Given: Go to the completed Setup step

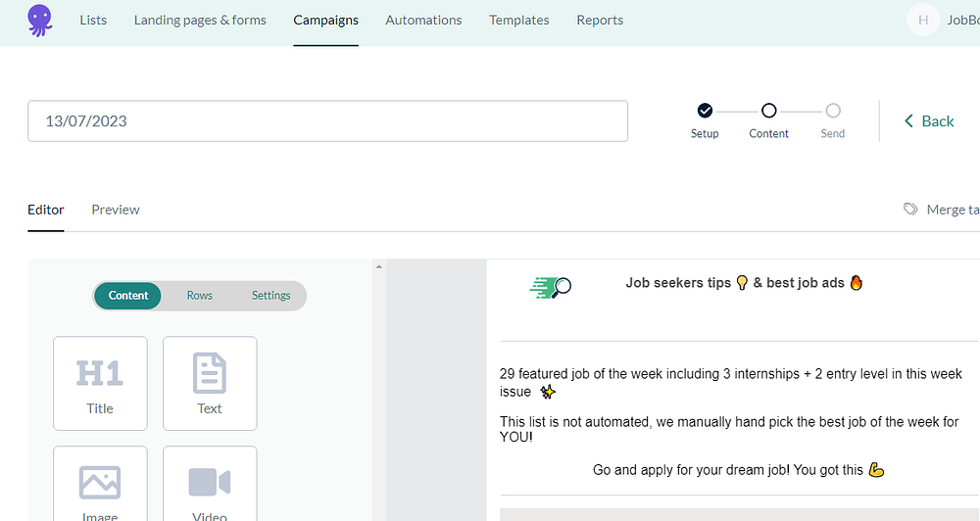Looking at the screenshot, I should coord(705,111).
